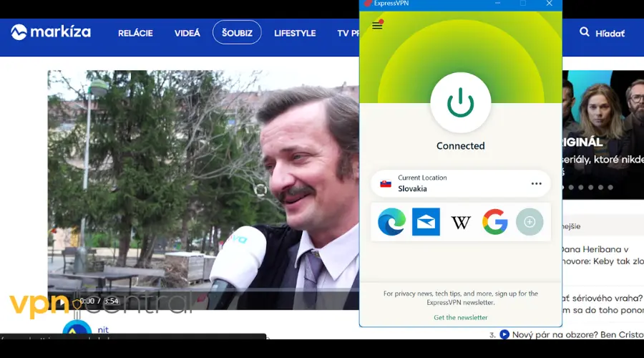Select the second carousel dot on banner
The image size is (644, 358).
tap(571, 188)
